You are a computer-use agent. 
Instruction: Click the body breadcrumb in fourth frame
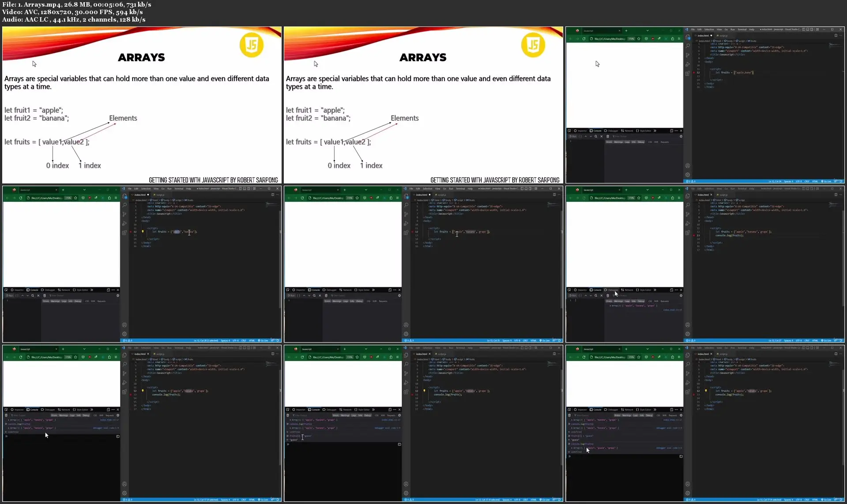(x=166, y=200)
